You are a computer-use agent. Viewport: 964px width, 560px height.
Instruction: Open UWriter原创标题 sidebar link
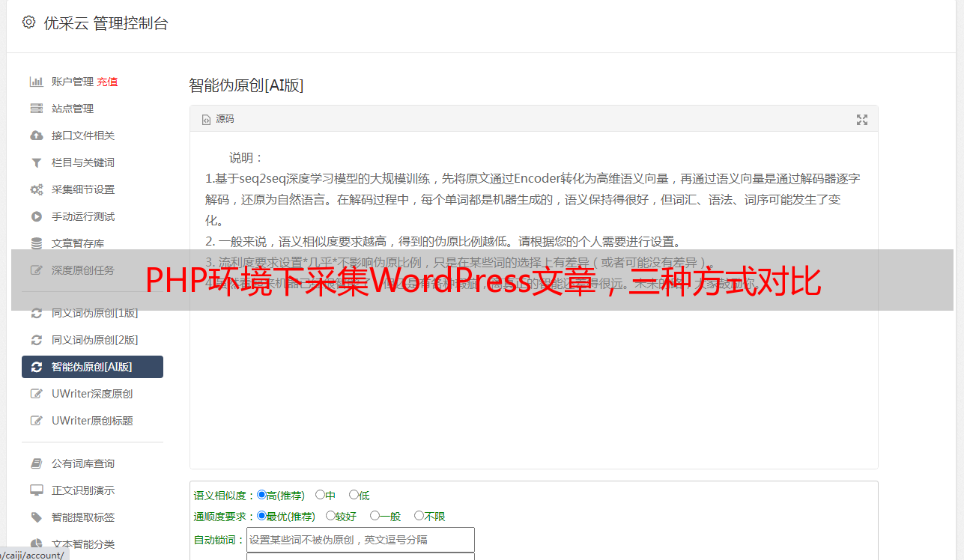[92, 421]
